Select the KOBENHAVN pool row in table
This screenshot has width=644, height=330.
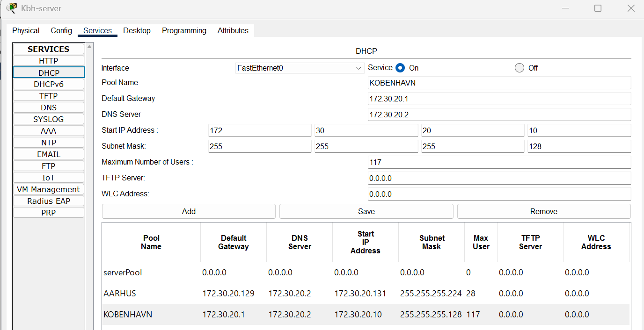(x=366, y=315)
